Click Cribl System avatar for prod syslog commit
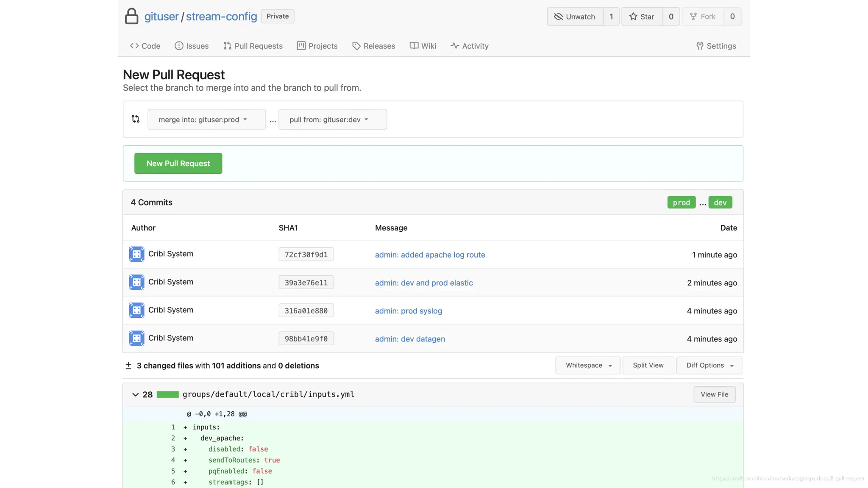The width and height of the screenshot is (868, 488). (x=136, y=310)
